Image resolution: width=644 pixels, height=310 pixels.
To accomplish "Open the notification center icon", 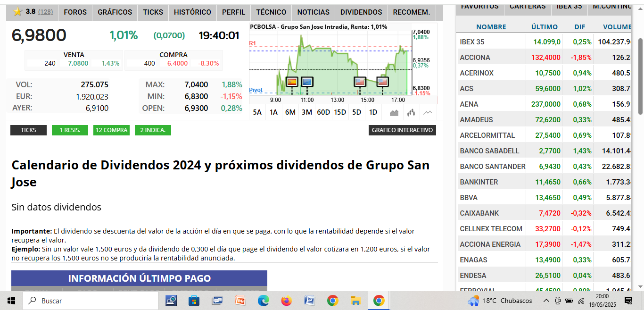I will [628, 301].
